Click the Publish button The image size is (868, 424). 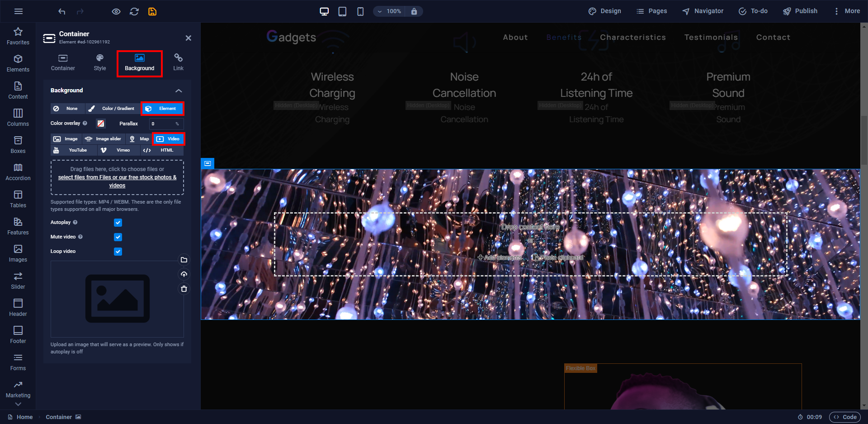click(800, 11)
